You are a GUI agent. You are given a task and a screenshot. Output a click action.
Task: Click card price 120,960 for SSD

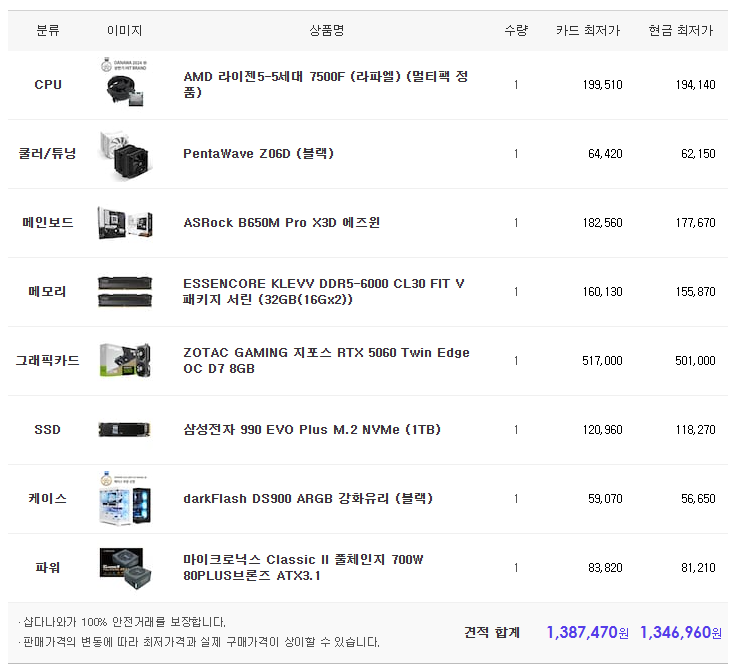[x=602, y=429]
